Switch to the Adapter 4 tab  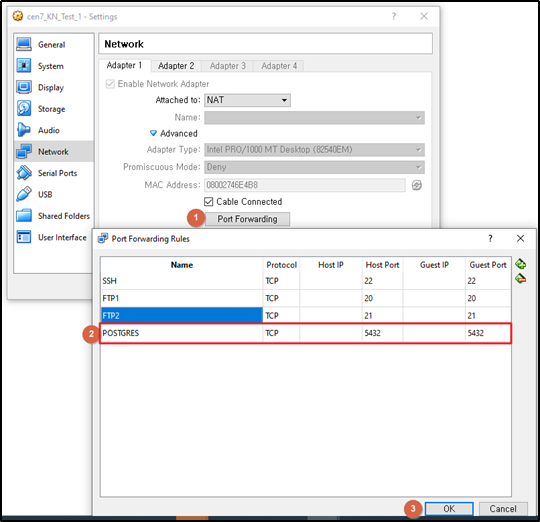[x=279, y=66]
